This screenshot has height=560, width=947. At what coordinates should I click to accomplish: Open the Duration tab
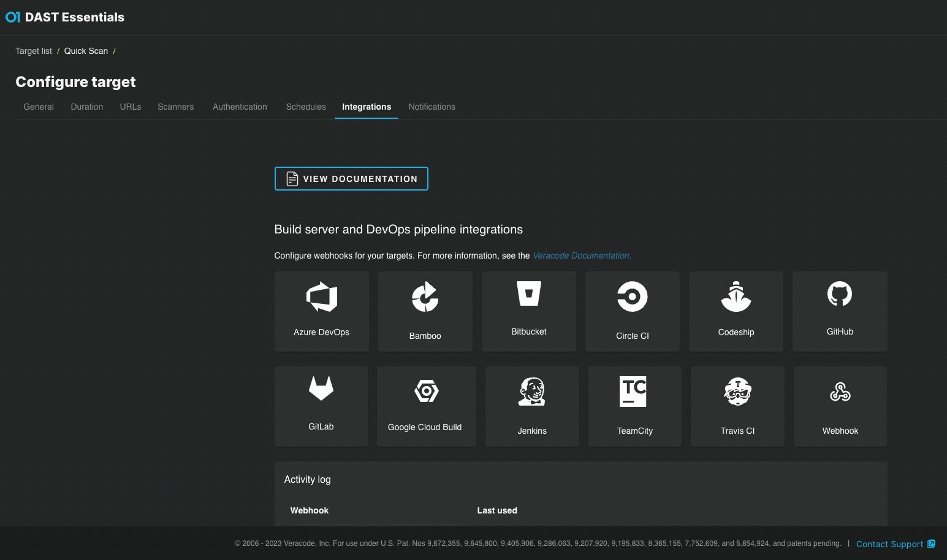[x=87, y=107]
